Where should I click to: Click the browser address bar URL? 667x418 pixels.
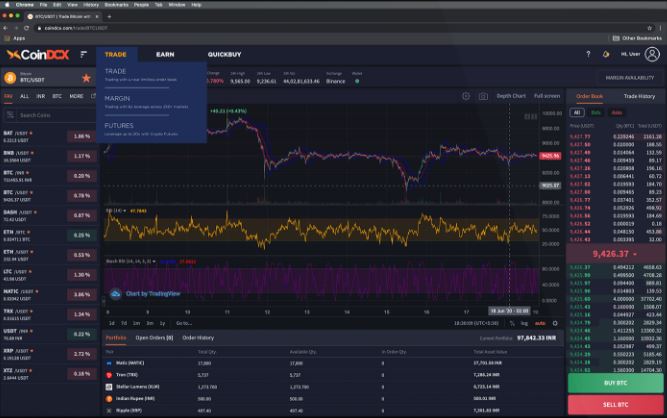[76, 28]
